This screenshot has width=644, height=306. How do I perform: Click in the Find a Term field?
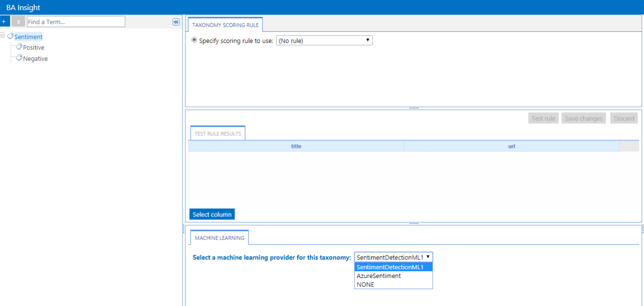point(76,22)
